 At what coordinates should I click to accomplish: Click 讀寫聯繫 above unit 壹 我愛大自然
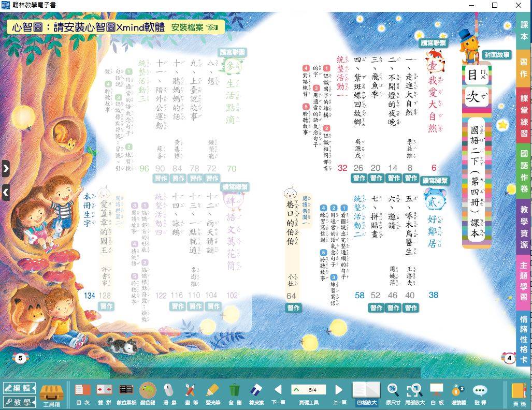(x=433, y=43)
